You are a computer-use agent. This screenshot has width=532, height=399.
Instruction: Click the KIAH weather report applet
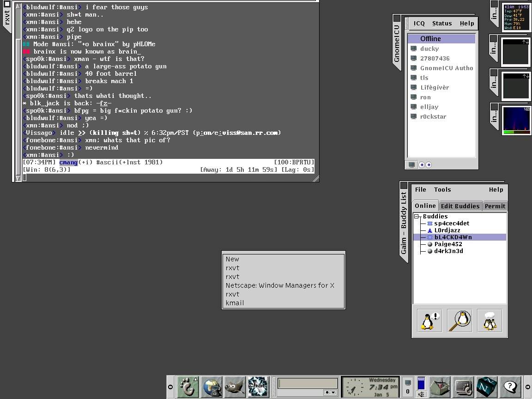pos(516,17)
